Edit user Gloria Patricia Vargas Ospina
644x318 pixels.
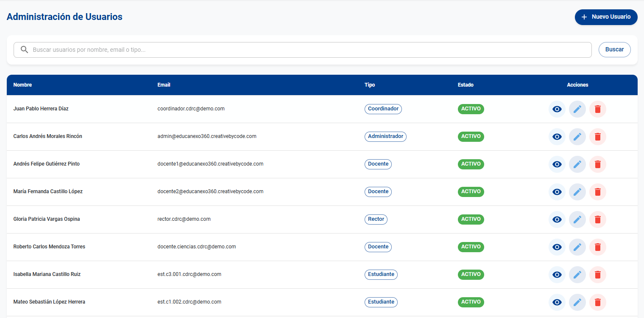coord(577,220)
